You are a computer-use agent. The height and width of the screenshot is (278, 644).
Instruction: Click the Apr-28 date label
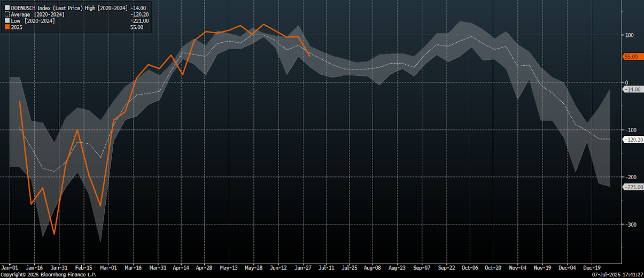point(204,267)
